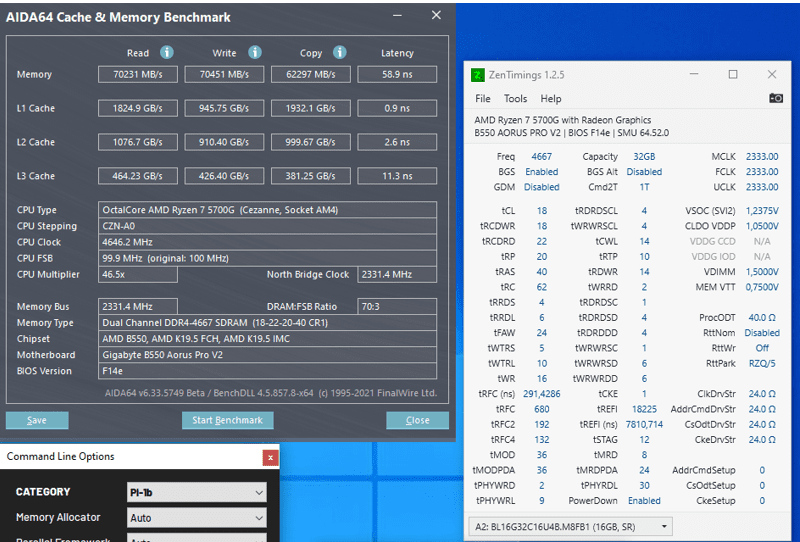Viewport: 800px width, 542px height.
Task: Click the L2 Cache Write value 910.40 GB/s
Action: pos(224,142)
